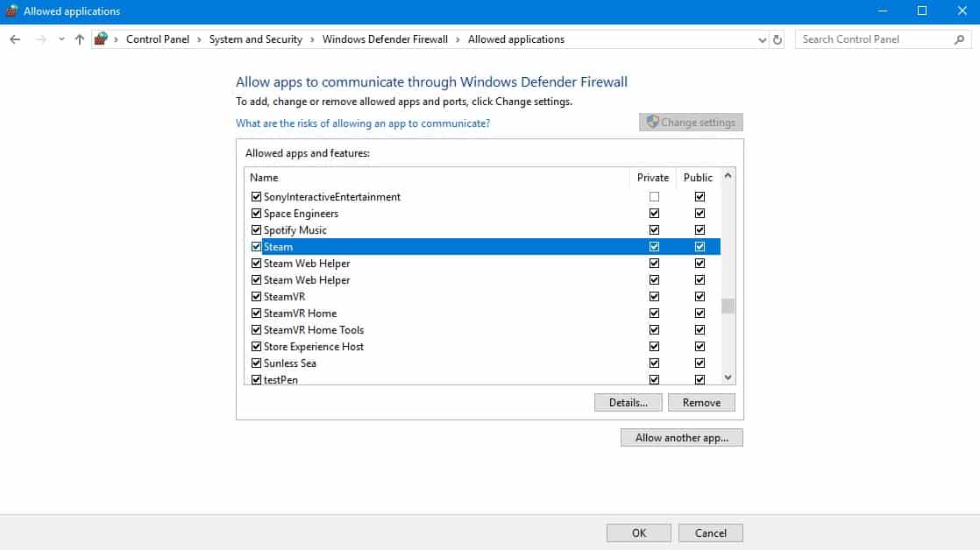Expand the chevron after Windows Defender Firewall
Image resolution: width=980 pixels, height=550 pixels.
pyautogui.click(x=458, y=39)
